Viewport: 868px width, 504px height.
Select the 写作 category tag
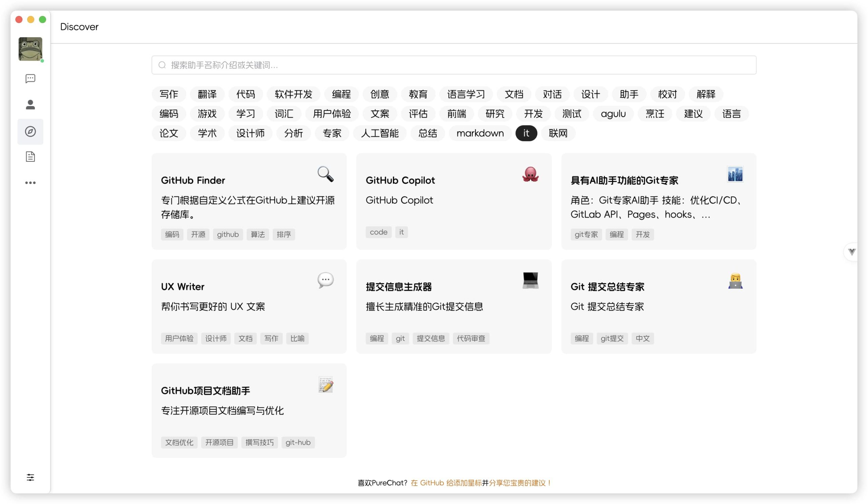[169, 94]
